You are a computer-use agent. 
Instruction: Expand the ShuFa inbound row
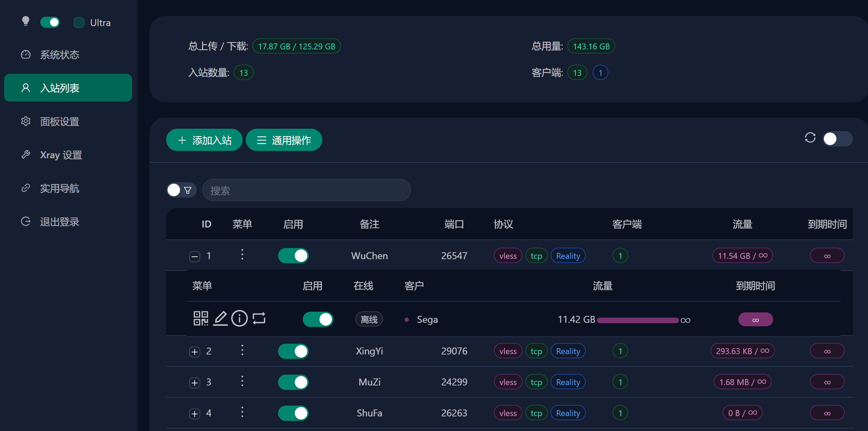(x=195, y=414)
